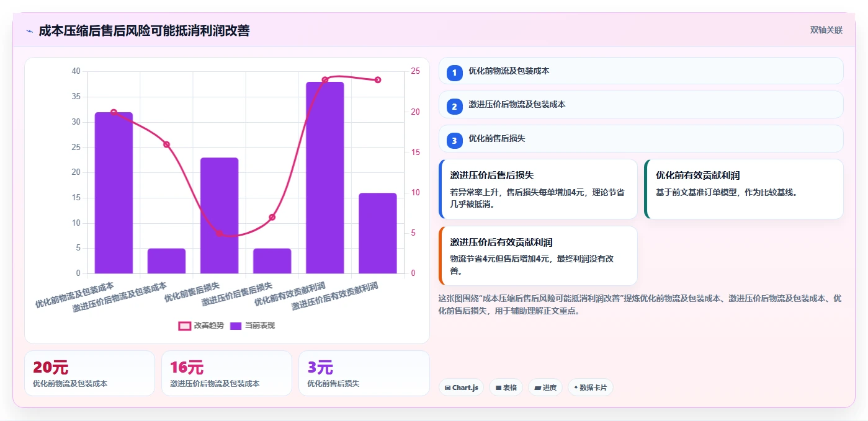The image size is (868, 421).
Task: Click the left axis value 40
Action: coord(76,71)
